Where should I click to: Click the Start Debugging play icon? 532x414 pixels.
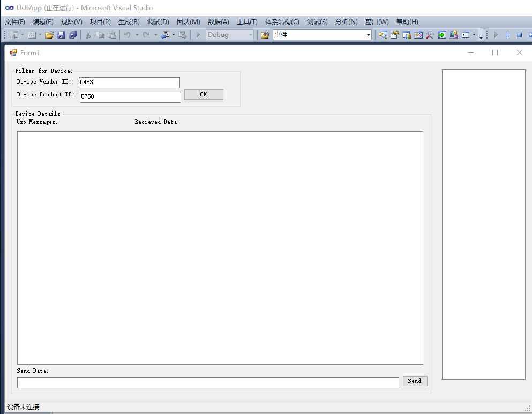coord(198,35)
